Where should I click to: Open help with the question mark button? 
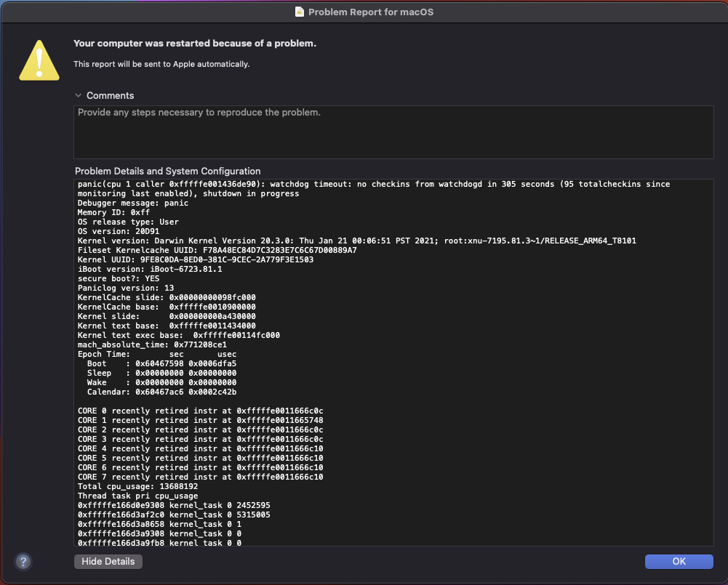tap(23, 562)
